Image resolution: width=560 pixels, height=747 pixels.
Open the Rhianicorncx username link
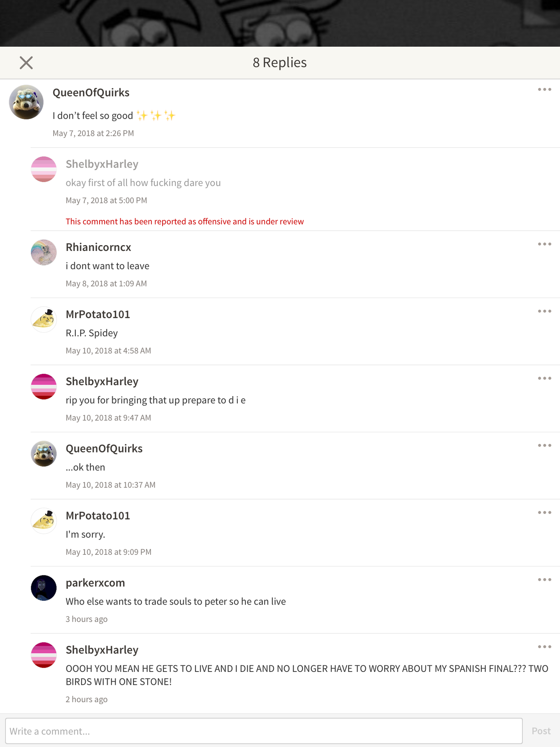tap(98, 247)
